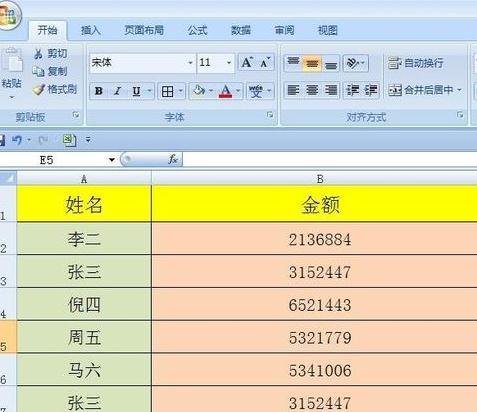Toggle Italic formatting
Image resolution: width=477 pixels, height=412 pixels.
pos(117,91)
